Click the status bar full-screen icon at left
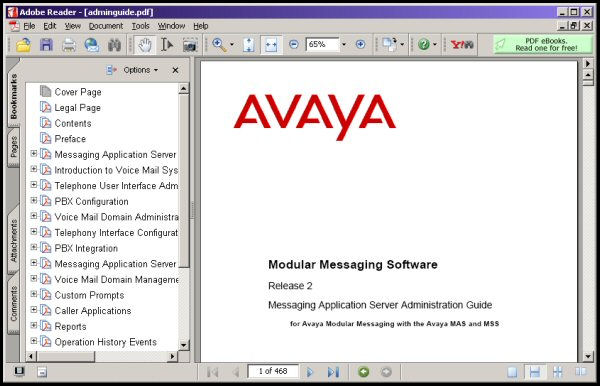 click(x=19, y=371)
